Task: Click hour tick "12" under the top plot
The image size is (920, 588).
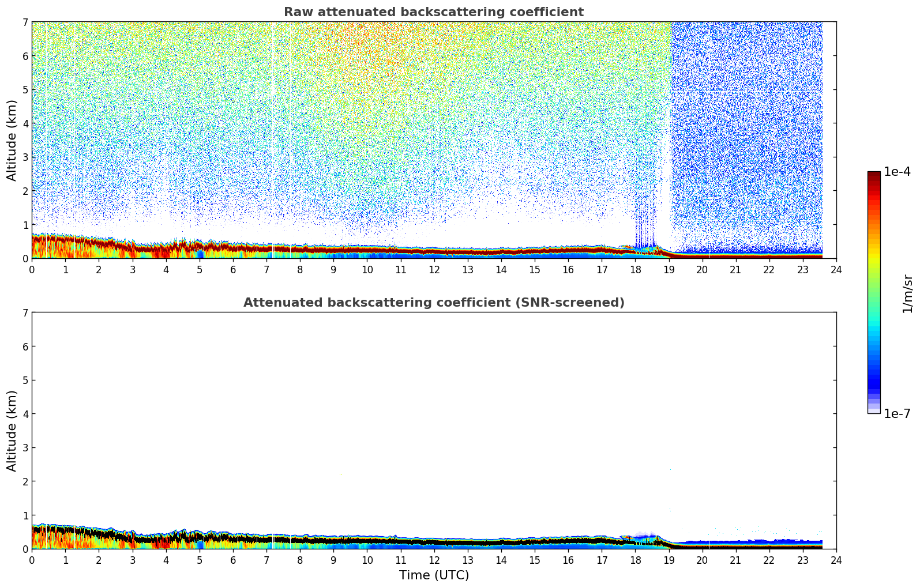Action: pos(434,269)
